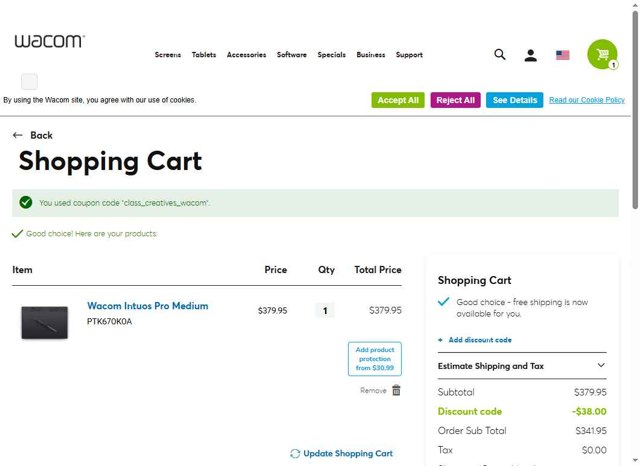
Task: Open the Software menu
Action: (x=291, y=55)
